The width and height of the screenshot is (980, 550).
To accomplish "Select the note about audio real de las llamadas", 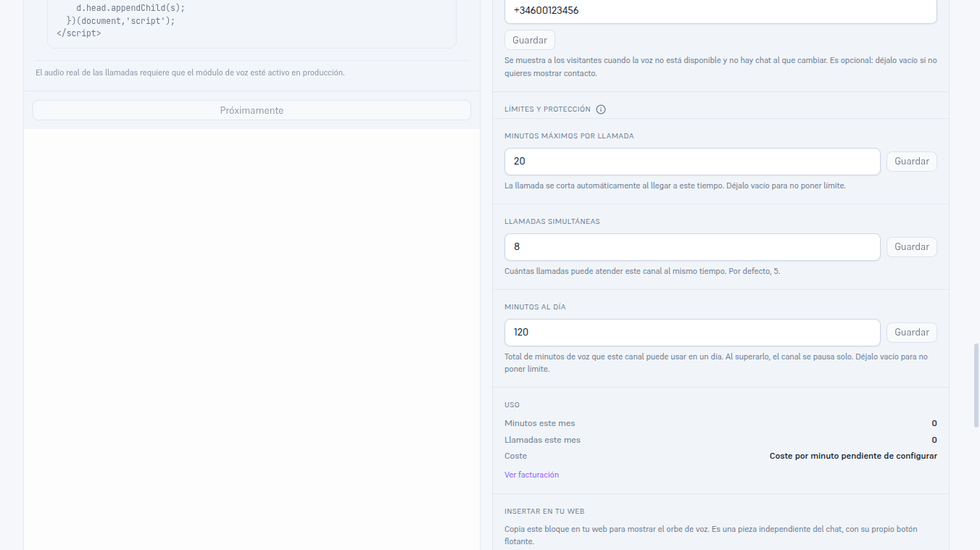I will [190, 72].
